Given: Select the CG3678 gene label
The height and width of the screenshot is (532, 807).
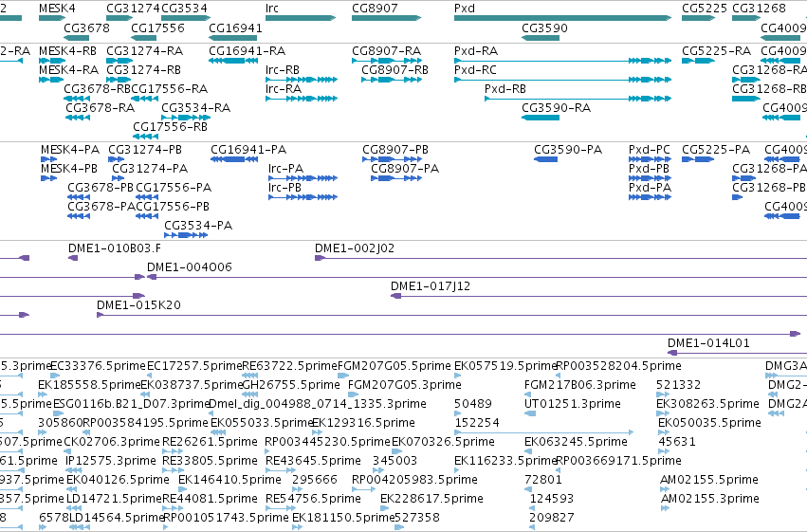Looking at the screenshot, I should click(86, 28).
